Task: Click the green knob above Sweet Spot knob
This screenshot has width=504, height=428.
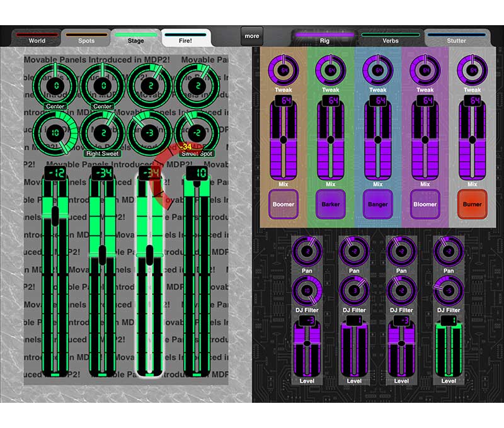Action: pyautogui.click(x=197, y=86)
